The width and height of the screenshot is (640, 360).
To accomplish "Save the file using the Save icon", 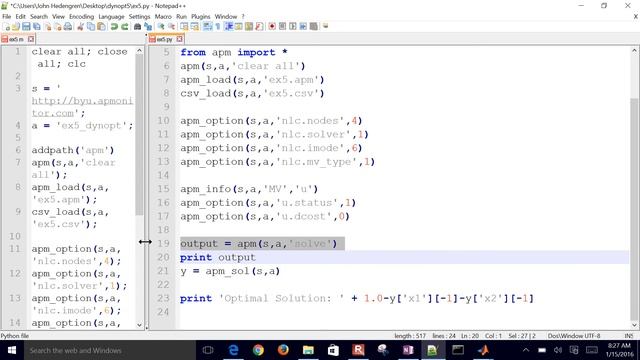I will 26,27.
